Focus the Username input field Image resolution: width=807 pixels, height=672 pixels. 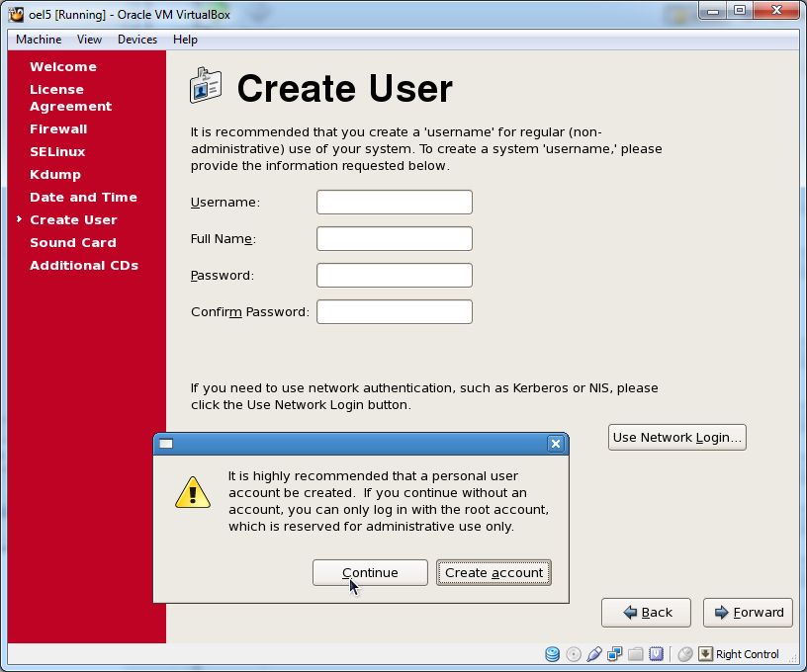point(395,202)
